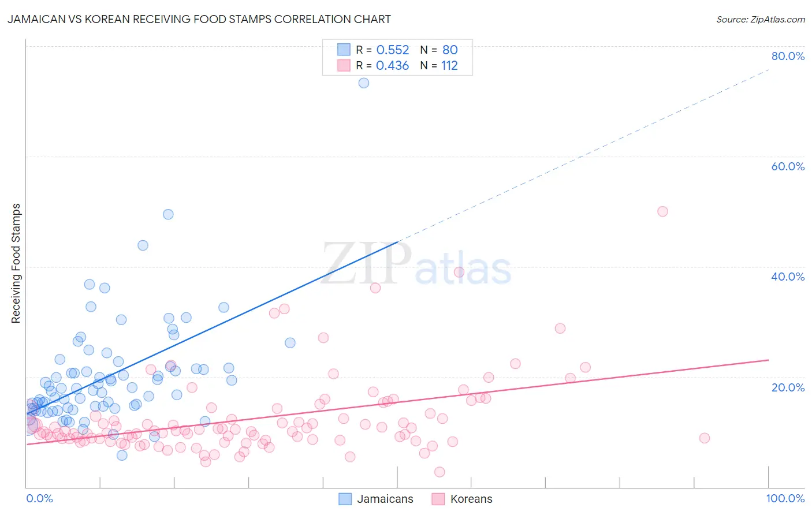Select the blue swatch beside R = 0.552
This screenshot has width=812, height=515.
click(344, 50)
